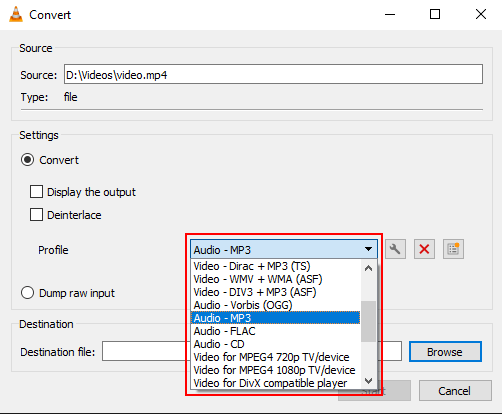Create a new profile icon
Screen dimensions: 502x414
click(453, 249)
